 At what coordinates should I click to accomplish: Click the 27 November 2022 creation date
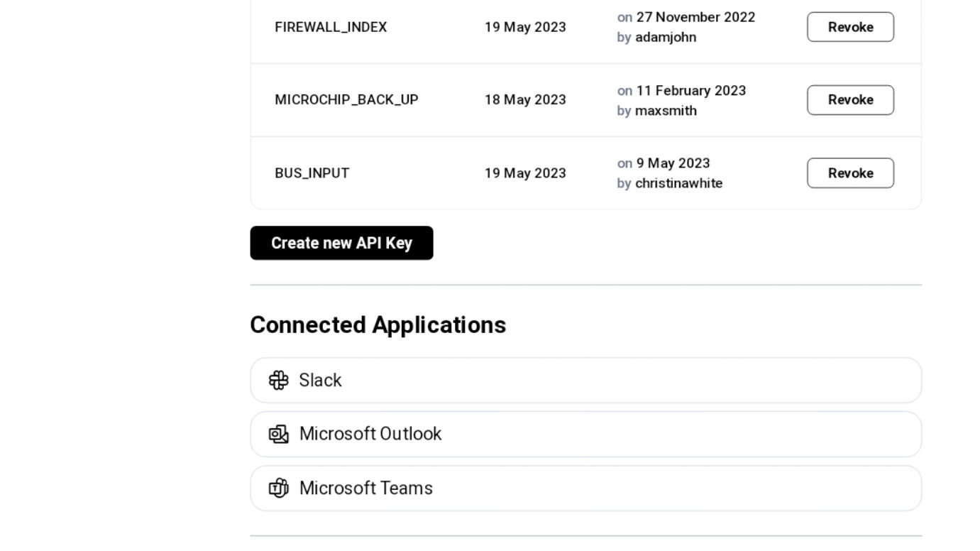point(695,17)
